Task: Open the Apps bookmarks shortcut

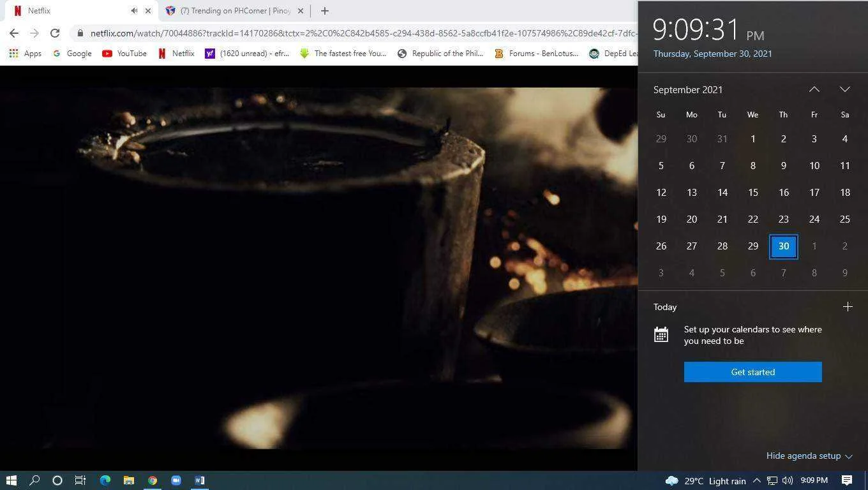Action: point(26,54)
